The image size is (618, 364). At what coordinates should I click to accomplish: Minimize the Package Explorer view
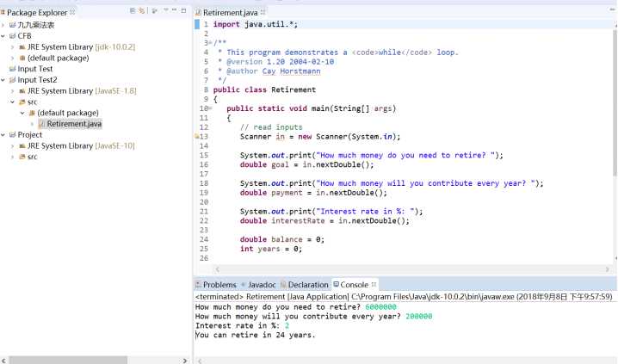coord(174,10)
